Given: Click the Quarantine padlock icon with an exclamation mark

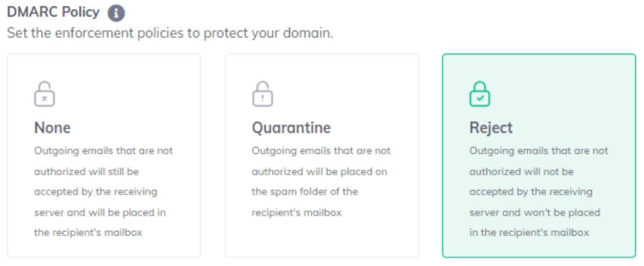Looking at the screenshot, I should click(263, 94).
